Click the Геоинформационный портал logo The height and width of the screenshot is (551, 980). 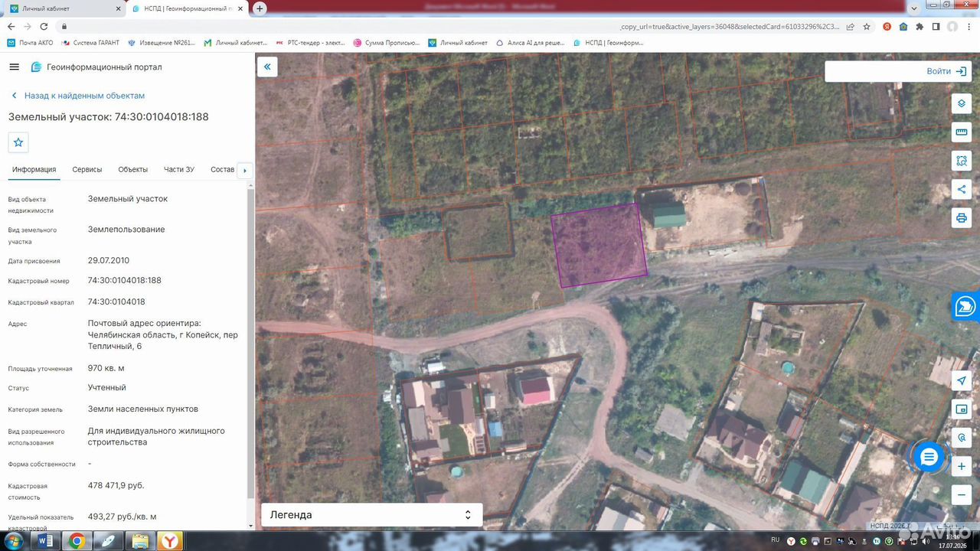click(x=96, y=67)
